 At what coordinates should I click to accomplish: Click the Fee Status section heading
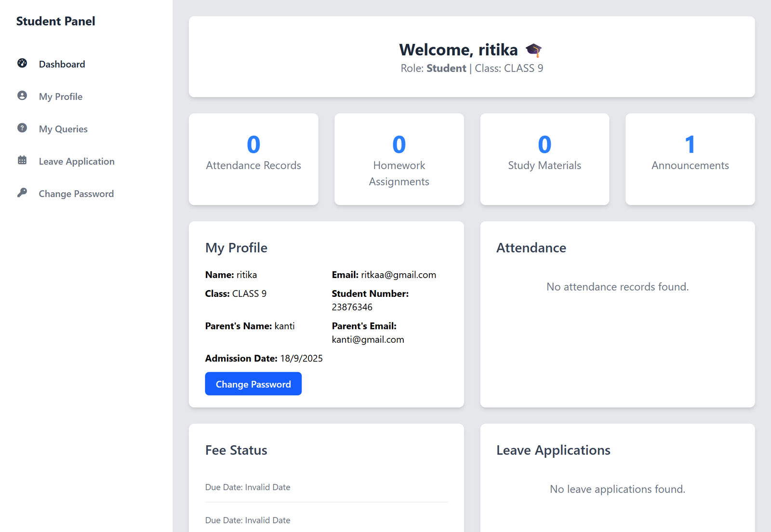click(x=236, y=450)
